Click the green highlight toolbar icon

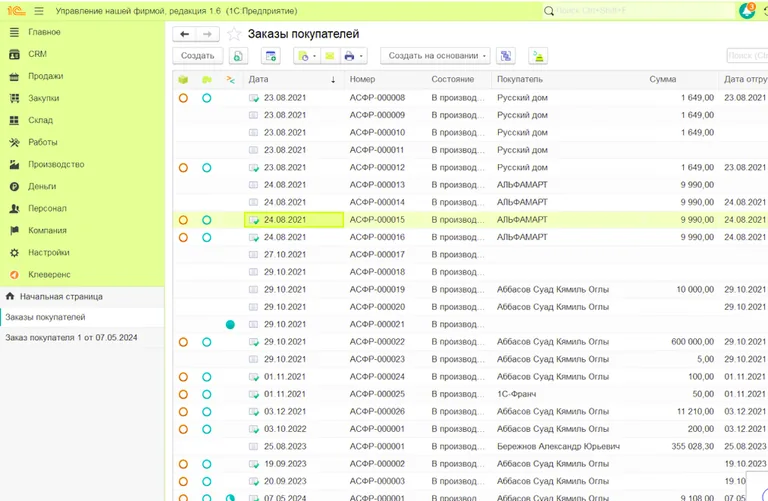tap(539, 57)
